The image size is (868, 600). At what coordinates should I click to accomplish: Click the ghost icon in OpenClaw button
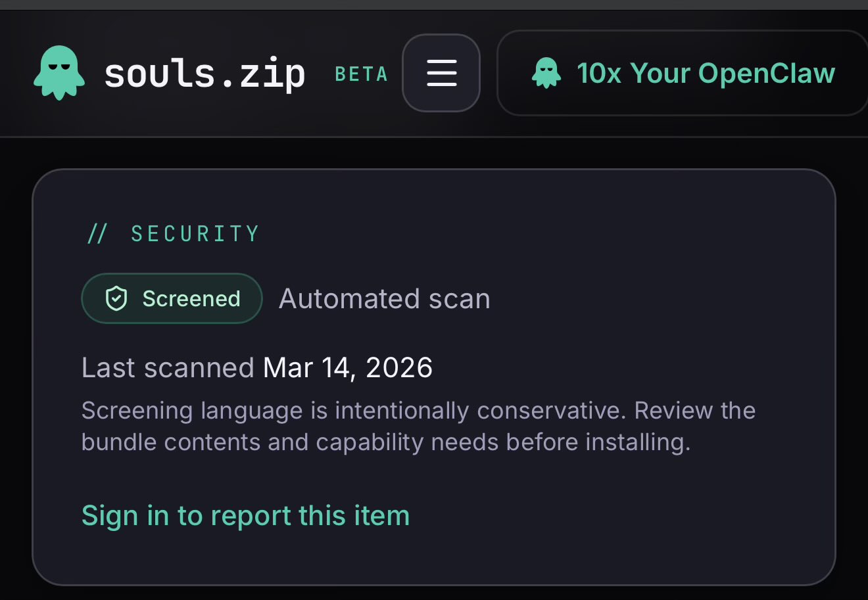click(546, 73)
